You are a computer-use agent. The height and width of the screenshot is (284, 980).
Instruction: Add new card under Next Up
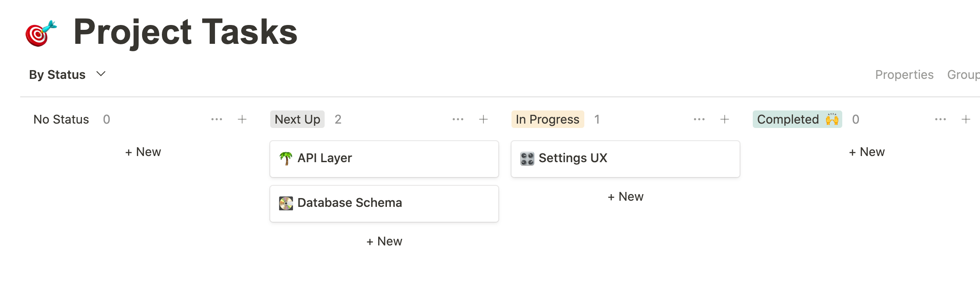click(x=384, y=241)
